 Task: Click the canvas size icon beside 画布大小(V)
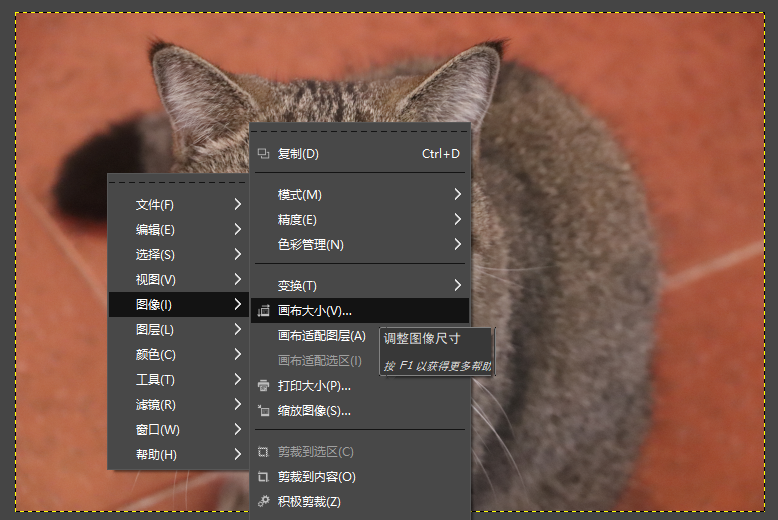click(x=264, y=311)
